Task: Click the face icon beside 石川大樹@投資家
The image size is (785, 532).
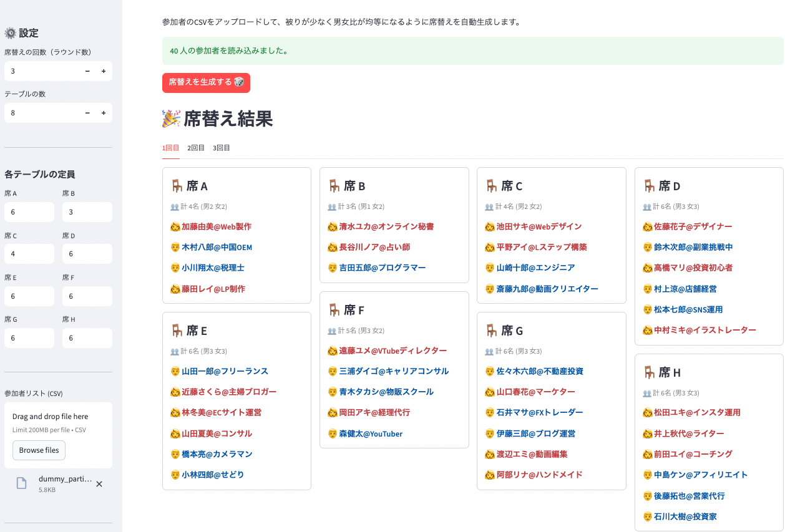Action: pyautogui.click(x=648, y=516)
